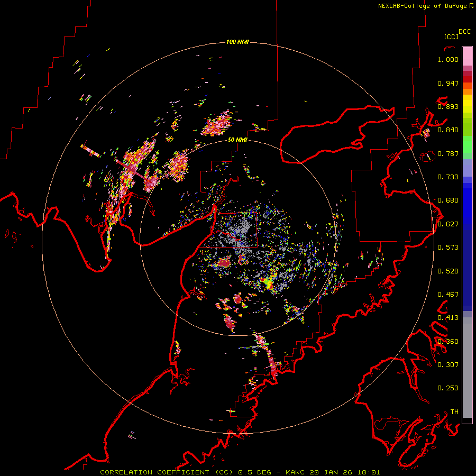
Task: Click the 0.787 scale value
Action: (448, 153)
